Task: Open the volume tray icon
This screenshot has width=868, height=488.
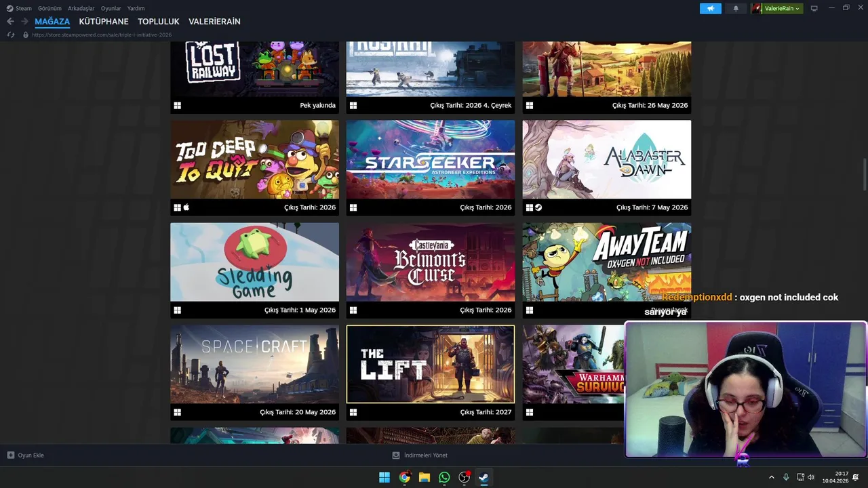Action: pos(812,477)
